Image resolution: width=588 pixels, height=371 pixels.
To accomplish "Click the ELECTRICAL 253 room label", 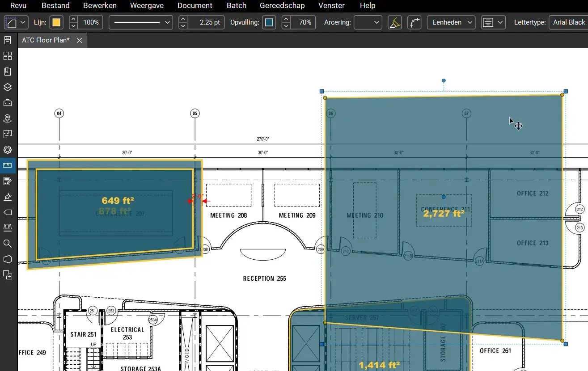I will click(x=127, y=333).
